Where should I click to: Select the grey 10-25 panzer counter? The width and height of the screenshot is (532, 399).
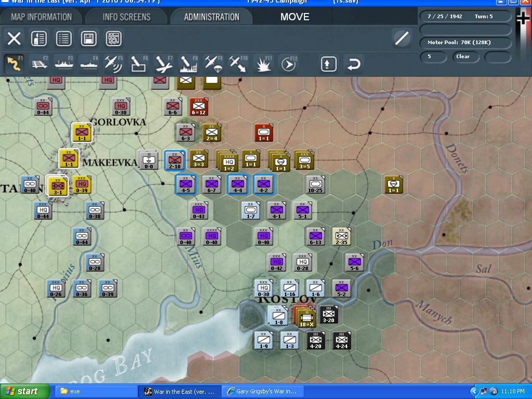click(315, 185)
